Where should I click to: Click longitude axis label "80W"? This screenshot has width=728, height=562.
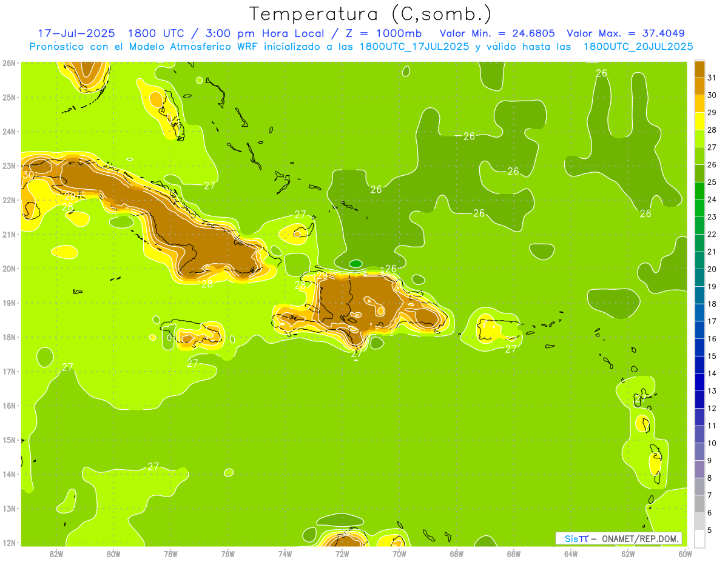(113, 554)
